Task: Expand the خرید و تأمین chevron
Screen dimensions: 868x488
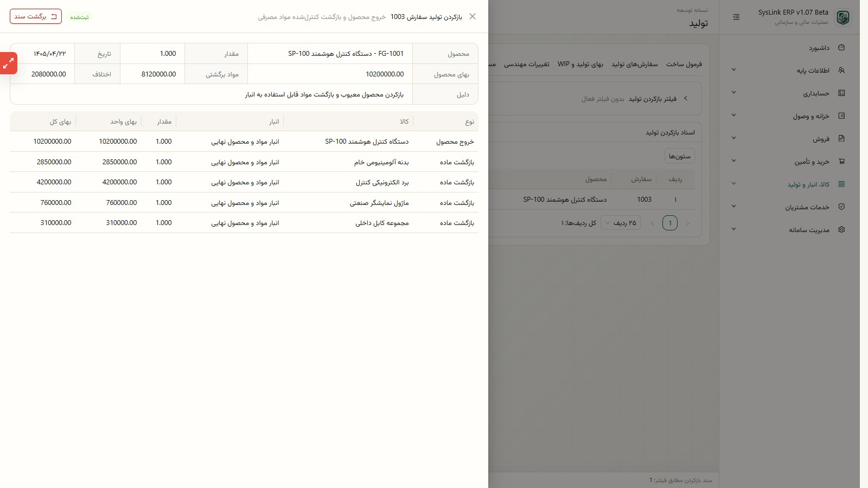Action: click(x=733, y=161)
